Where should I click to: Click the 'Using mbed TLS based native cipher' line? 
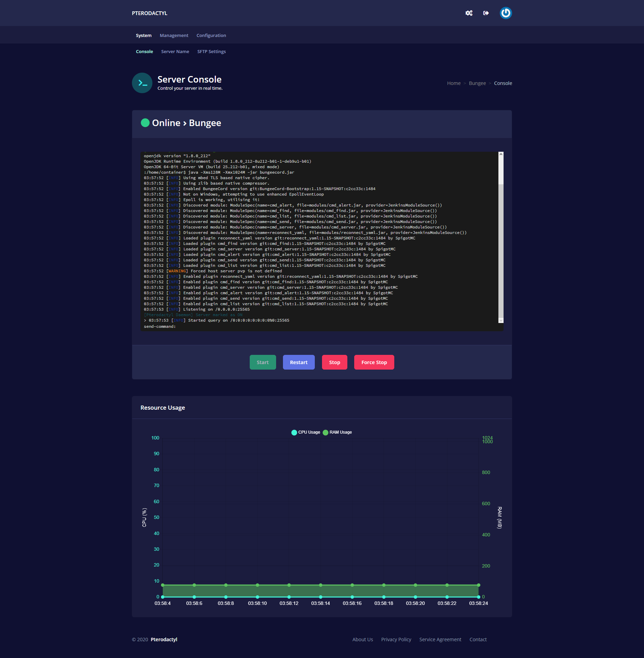point(207,178)
